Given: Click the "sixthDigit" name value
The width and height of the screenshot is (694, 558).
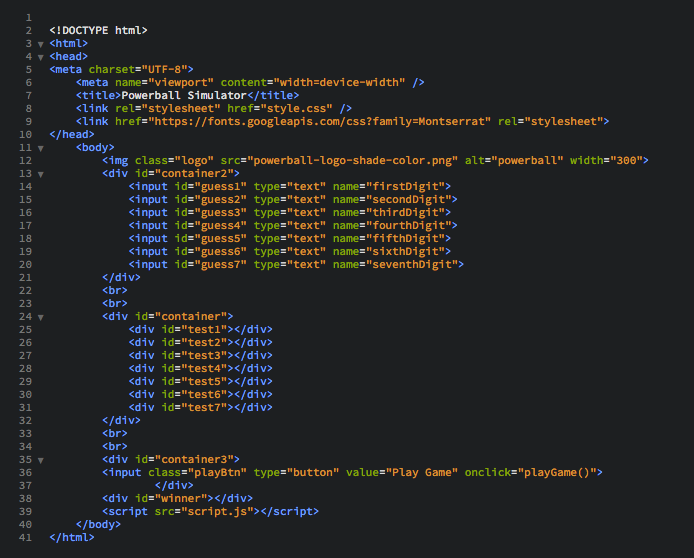Looking at the screenshot, I should pyautogui.click(x=405, y=251).
